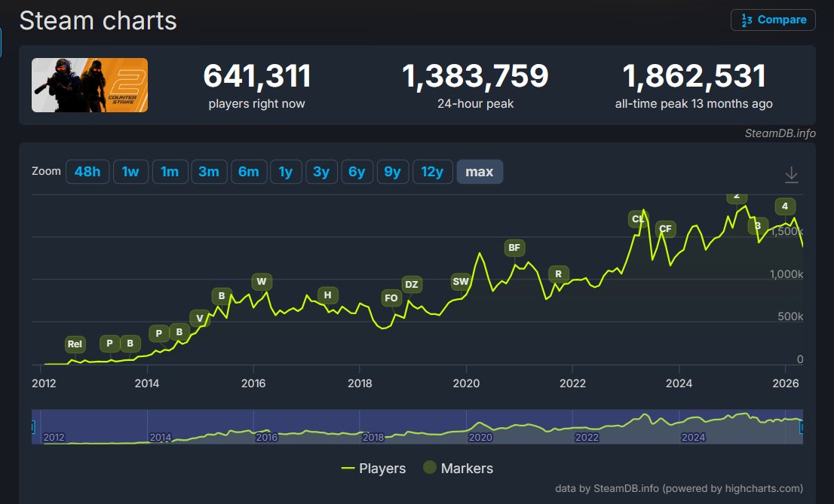Click the 2022 x-axis label of main chart

click(573, 383)
